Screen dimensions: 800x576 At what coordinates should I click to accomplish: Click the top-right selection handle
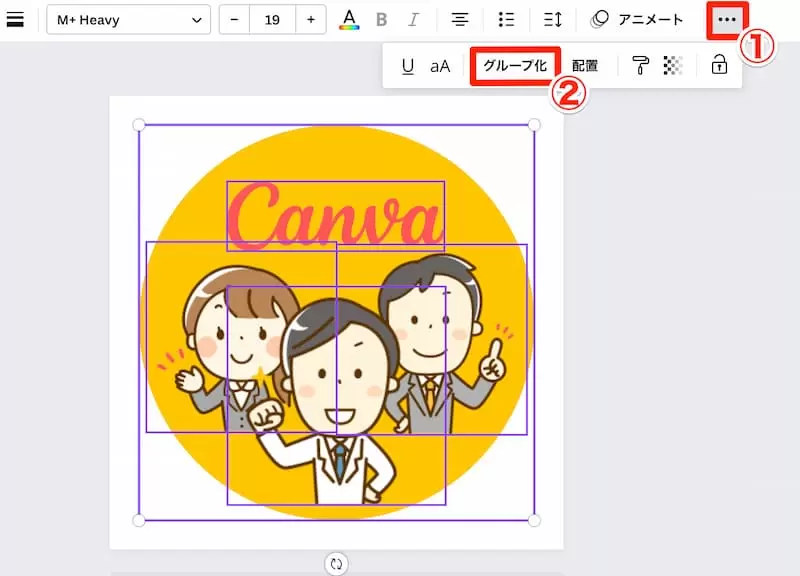tap(534, 125)
